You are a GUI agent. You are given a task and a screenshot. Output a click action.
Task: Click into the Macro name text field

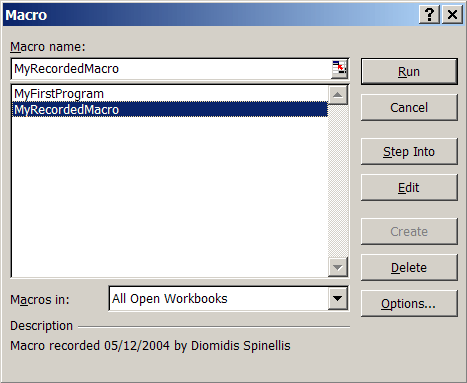pyautogui.click(x=172, y=69)
